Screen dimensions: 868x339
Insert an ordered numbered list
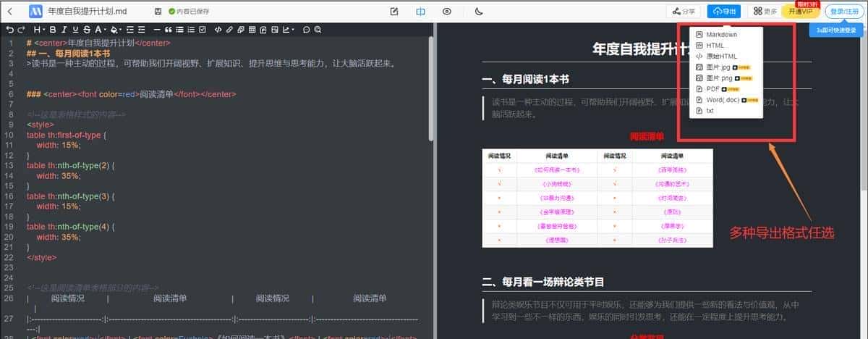point(191,30)
